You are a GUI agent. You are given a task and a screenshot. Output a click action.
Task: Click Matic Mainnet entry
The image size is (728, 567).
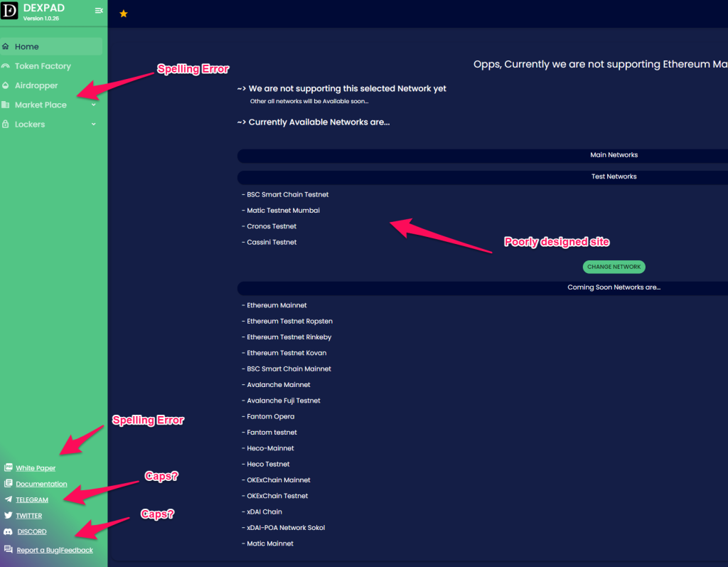pos(268,544)
